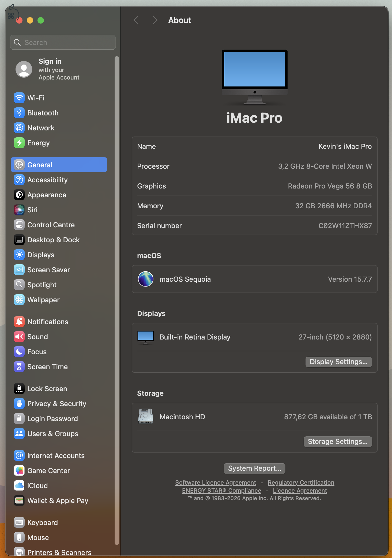Click the Wallet & Apple Pay icon
The width and height of the screenshot is (392, 558).
tap(19, 501)
